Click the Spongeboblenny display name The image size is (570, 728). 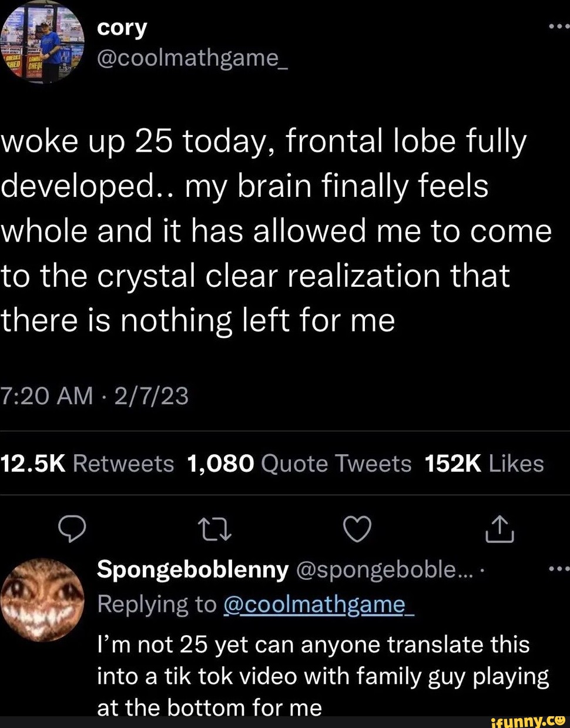[x=193, y=569]
